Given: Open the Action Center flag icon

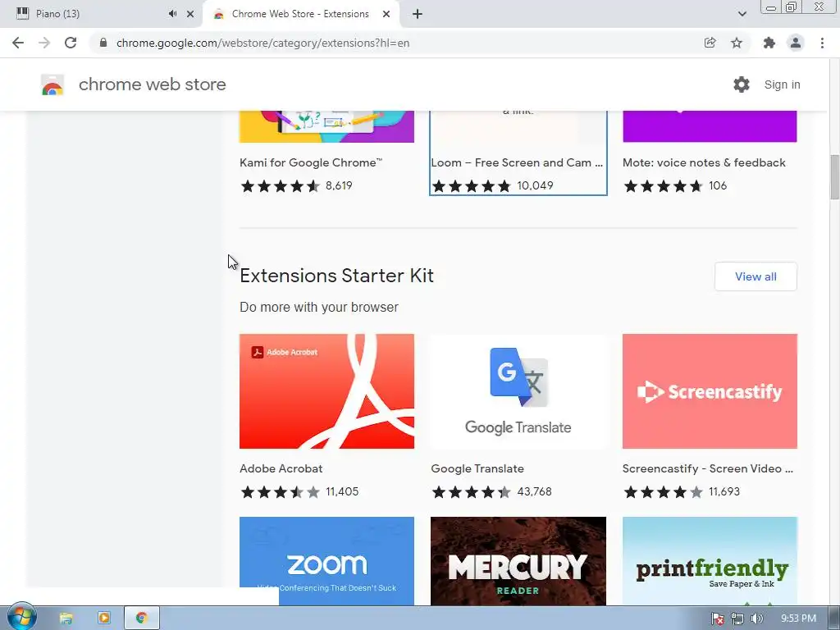Looking at the screenshot, I should pos(717,619).
